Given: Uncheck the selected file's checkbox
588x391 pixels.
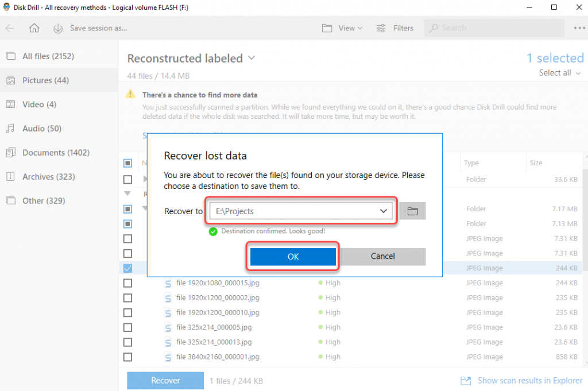Looking at the screenshot, I should pyautogui.click(x=127, y=268).
